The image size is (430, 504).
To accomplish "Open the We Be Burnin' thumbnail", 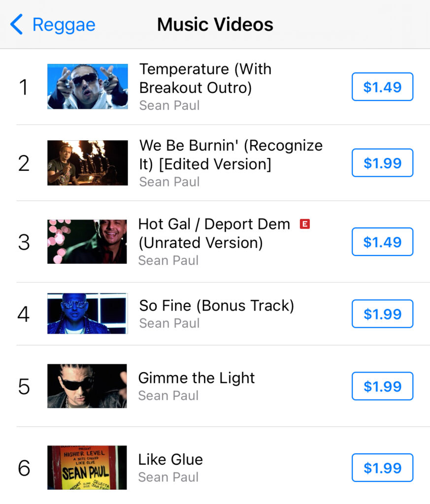I will (88, 163).
